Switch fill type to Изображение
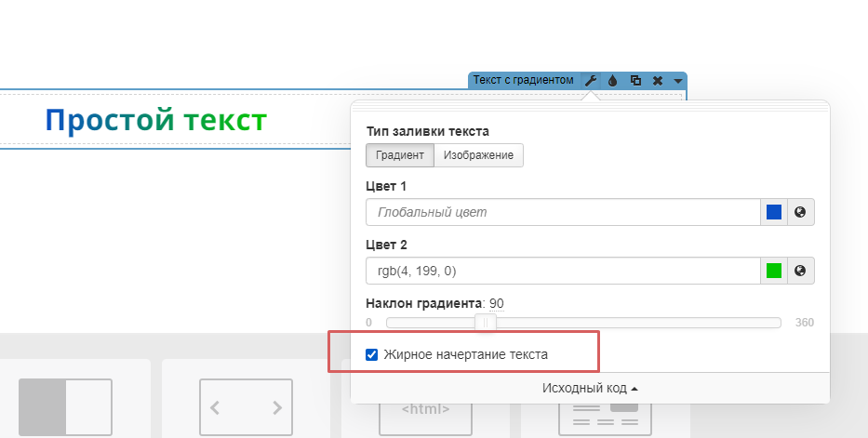 [x=478, y=155]
